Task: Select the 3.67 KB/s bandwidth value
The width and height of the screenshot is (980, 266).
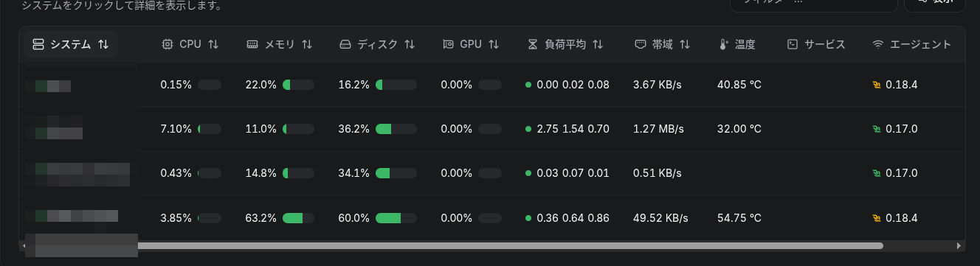Action: click(658, 85)
